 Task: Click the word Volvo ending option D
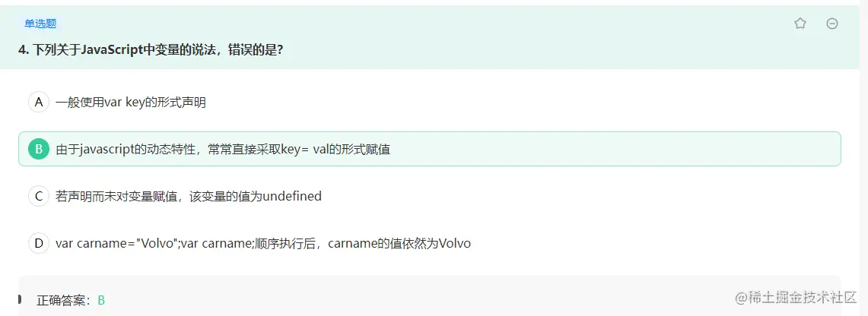tap(454, 243)
